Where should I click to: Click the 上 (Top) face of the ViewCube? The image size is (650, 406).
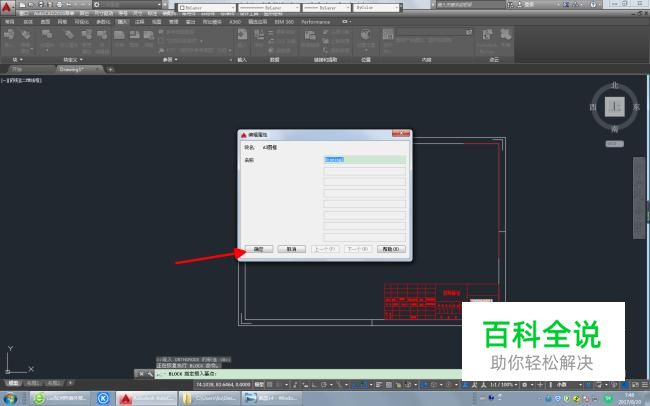(614, 107)
